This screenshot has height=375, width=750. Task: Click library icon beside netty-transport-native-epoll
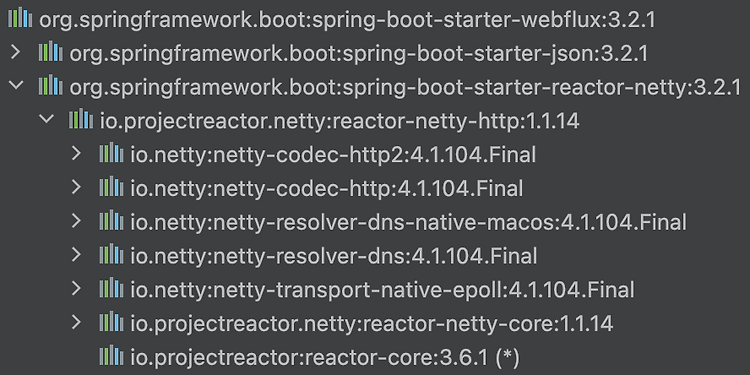click(112, 288)
